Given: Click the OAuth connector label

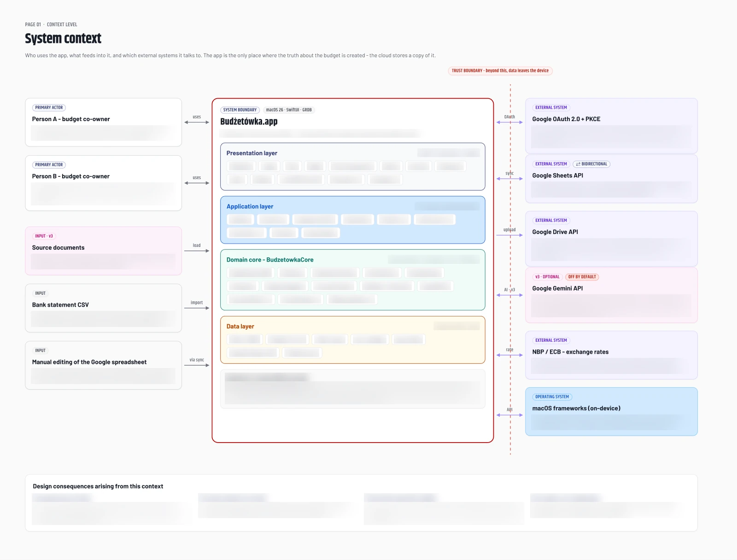Looking at the screenshot, I should click(509, 117).
